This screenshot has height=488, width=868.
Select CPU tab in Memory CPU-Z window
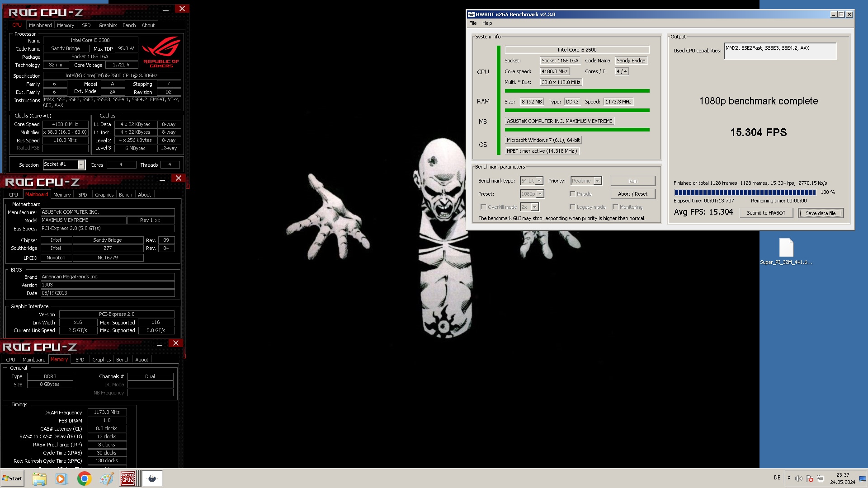10,360
